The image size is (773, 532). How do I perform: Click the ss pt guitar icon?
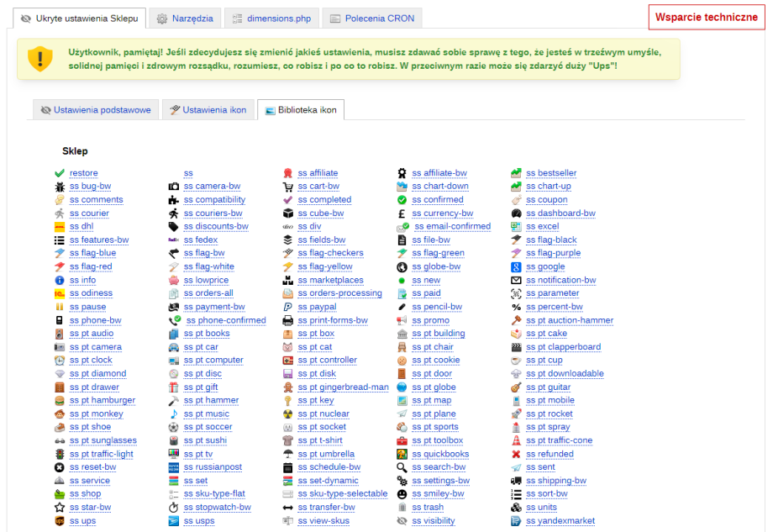(517, 387)
